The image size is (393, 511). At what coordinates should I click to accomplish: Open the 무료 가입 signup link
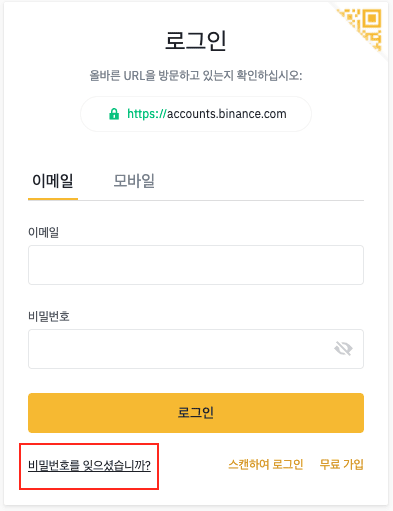point(341,464)
